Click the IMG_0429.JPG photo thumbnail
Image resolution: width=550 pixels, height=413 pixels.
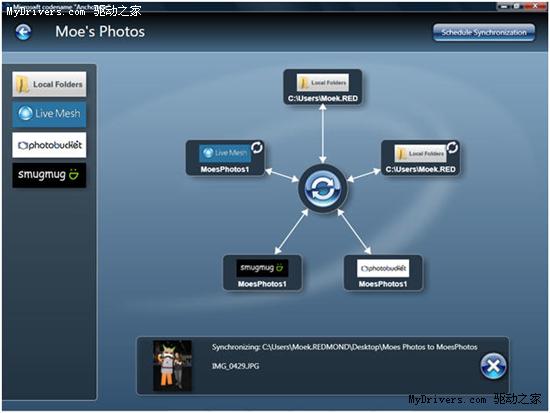[x=173, y=366]
